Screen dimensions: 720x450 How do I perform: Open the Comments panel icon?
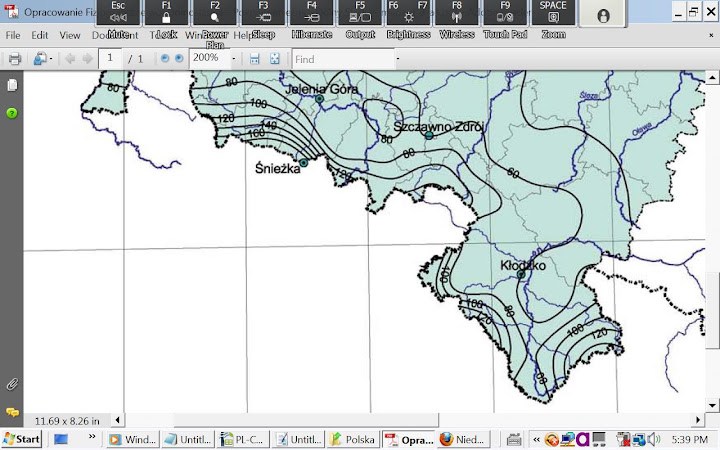pos(12,412)
